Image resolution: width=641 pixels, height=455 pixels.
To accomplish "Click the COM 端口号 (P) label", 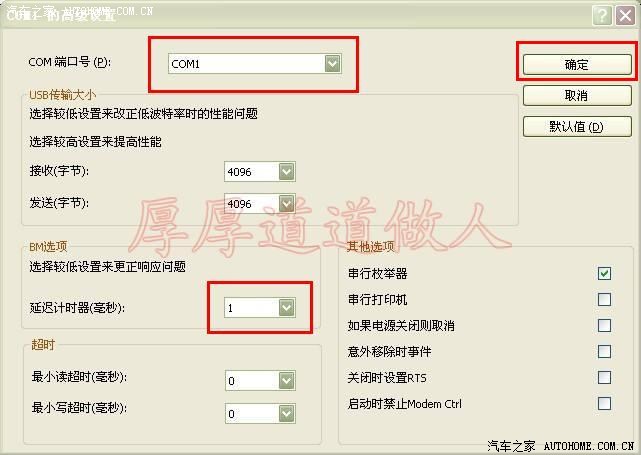I will tap(70, 63).
